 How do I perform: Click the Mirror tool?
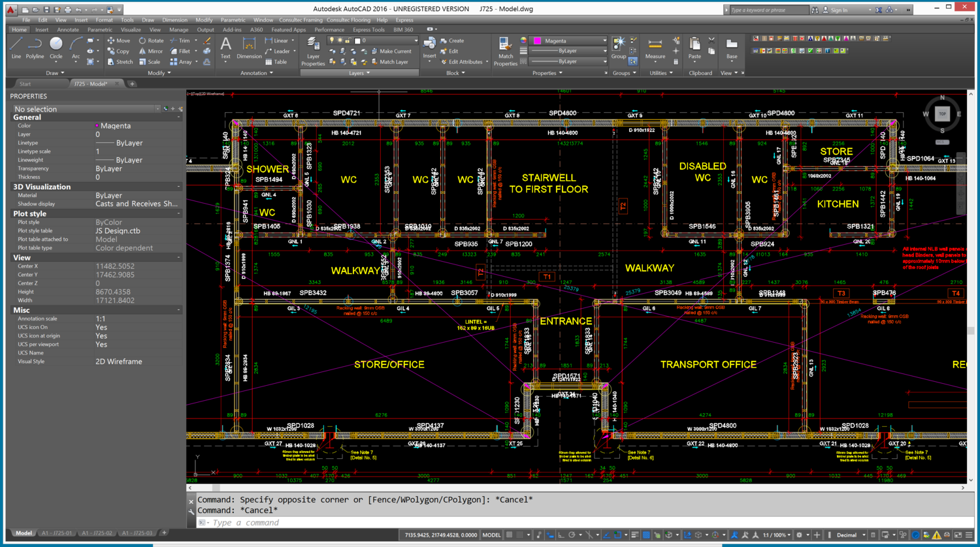pos(151,51)
